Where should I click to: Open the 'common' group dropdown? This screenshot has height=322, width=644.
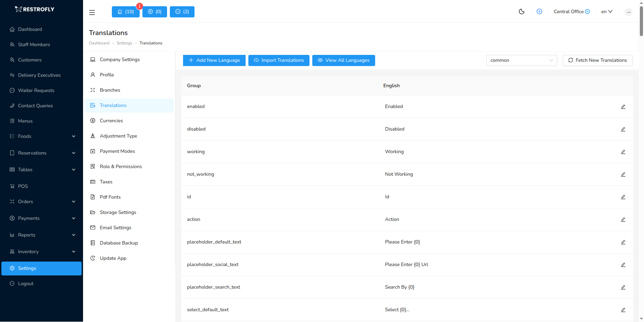click(x=521, y=60)
